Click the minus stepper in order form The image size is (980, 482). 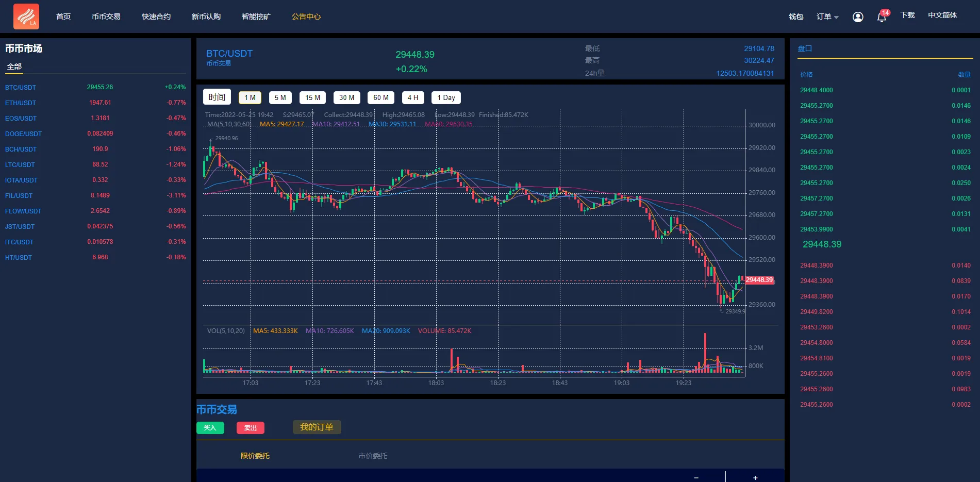pos(696,477)
